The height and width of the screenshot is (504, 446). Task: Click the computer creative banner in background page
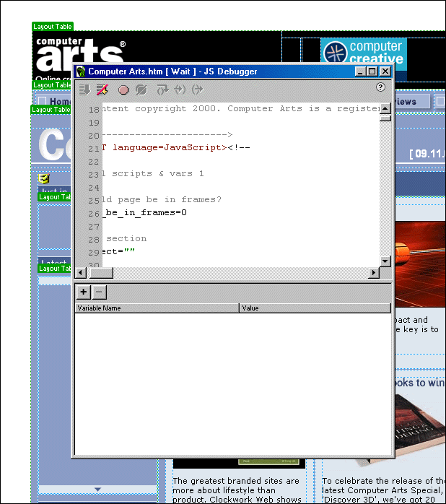click(364, 50)
